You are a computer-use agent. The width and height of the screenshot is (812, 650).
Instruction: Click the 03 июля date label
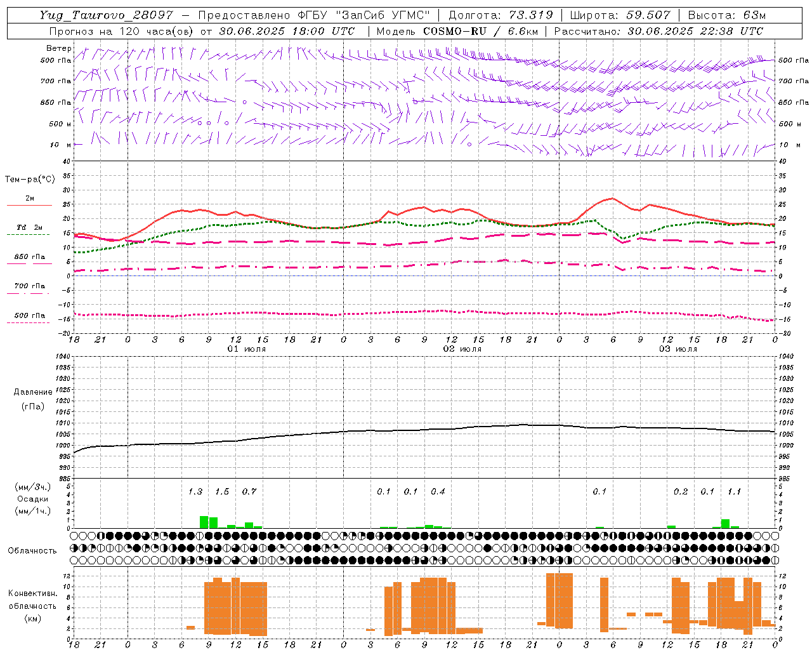pos(678,349)
